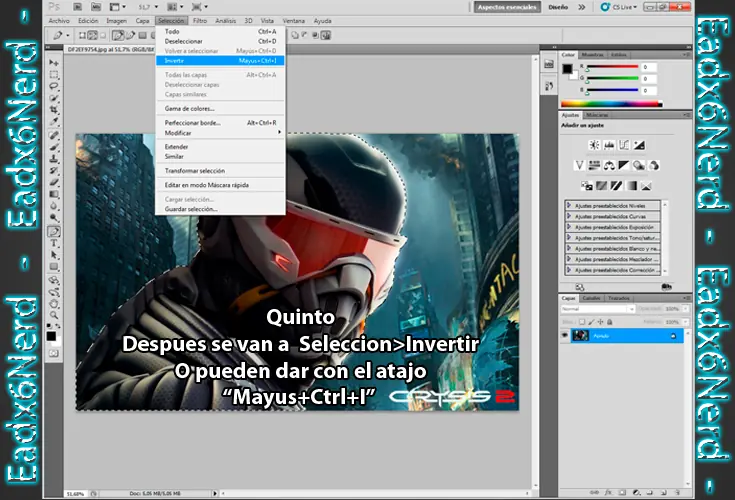Click Aspectos esenciales workspace button
This screenshot has width=735, height=500.
pyautogui.click(x=507, y=7)
